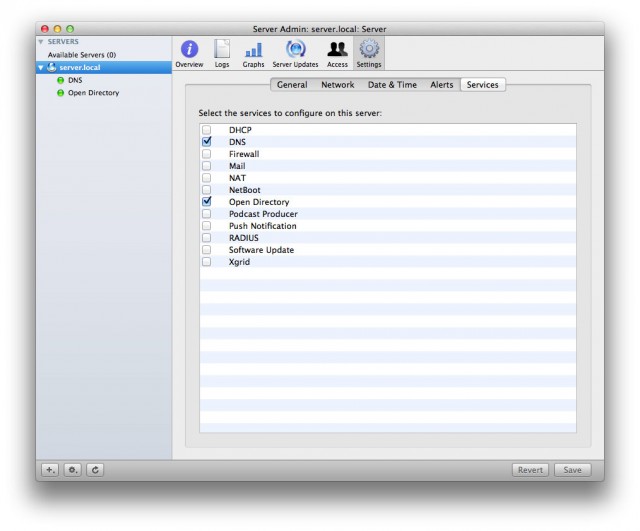The height and width of the screenshot is (531, 640).
Task: Click the Push Notification label
Action: click(x=262, y=226)
